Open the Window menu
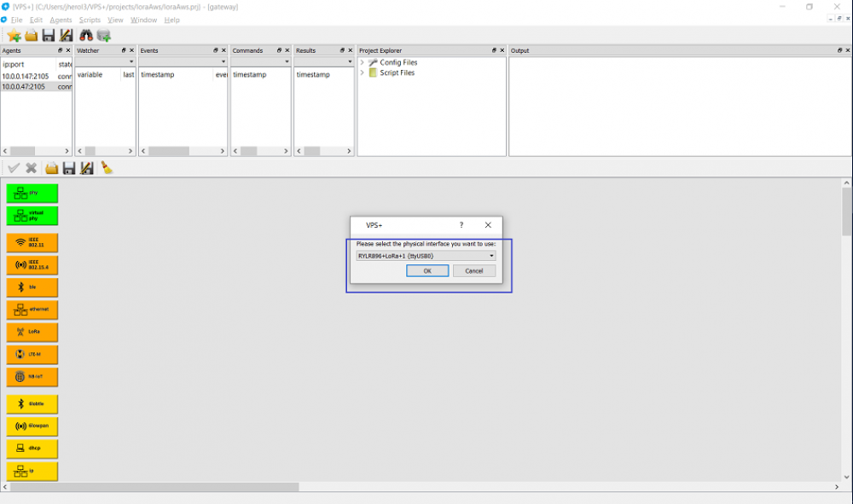Screen dimensions: 853x504 [x=143, y=20]
